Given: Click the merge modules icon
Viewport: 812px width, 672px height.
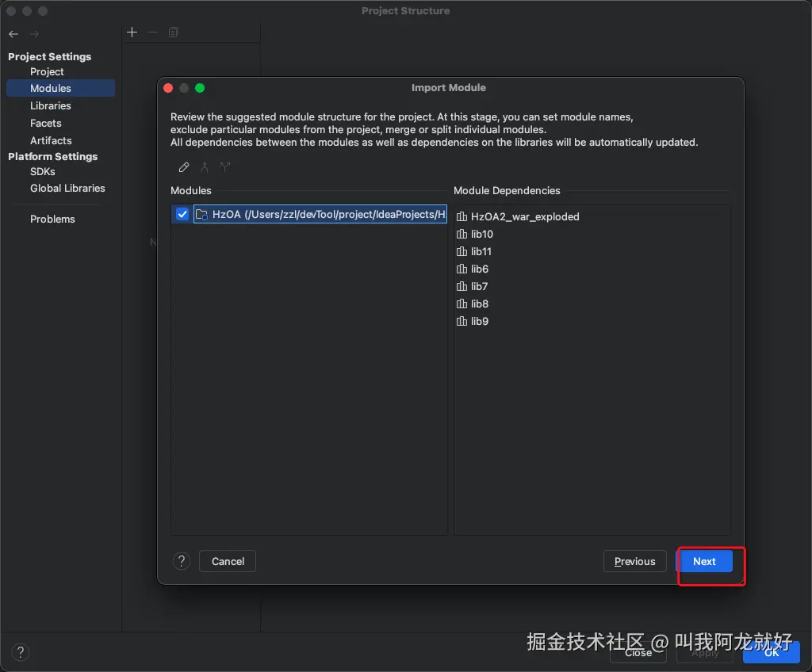Looking at the screenshot, I should click(205, 167).
